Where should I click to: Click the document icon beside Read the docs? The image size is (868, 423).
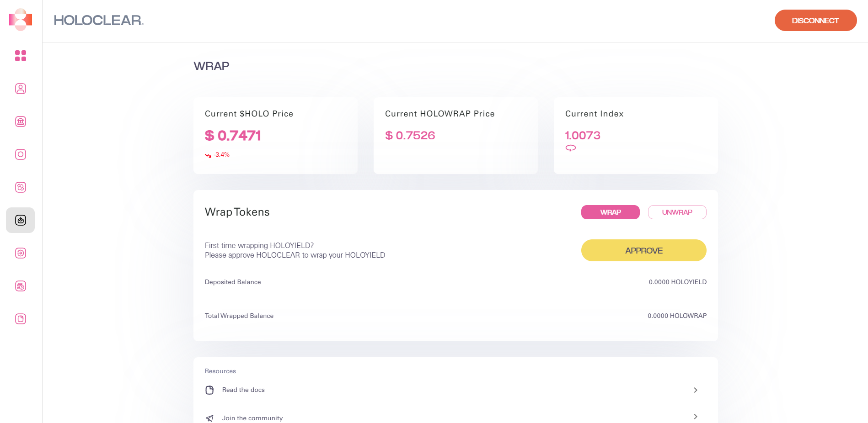(209, 390)
